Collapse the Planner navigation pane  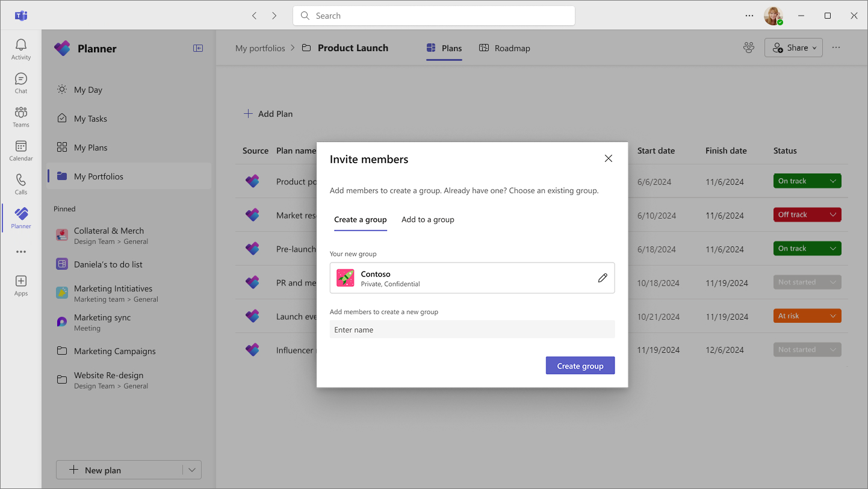(197, 48)
